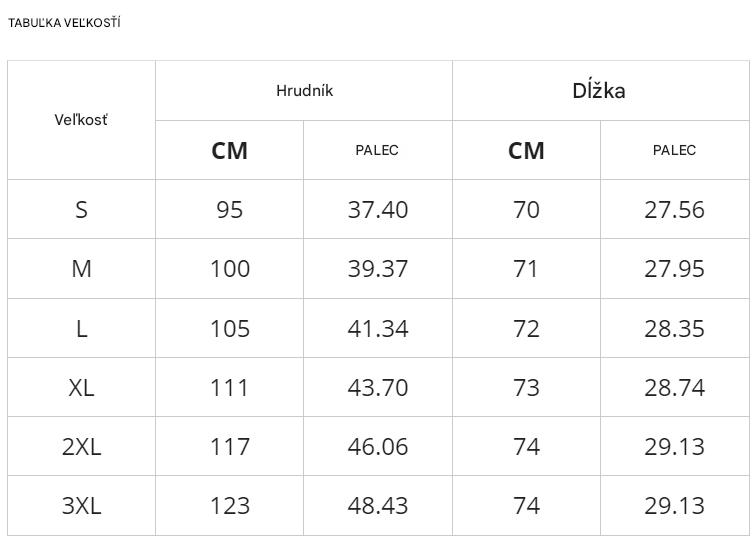Click the Dĺžka header cell
The image size is (753, 544).
pyautogui.click(x=599, y=91)
